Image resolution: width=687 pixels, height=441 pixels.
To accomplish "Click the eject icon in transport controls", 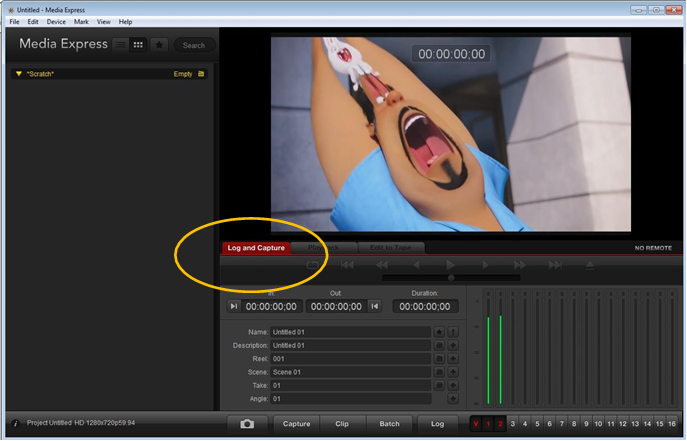I will (589, 265).
